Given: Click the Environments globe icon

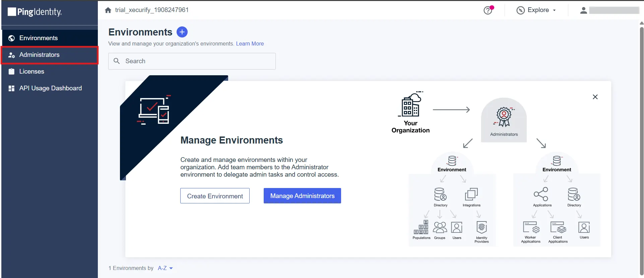Looking at the screenshot, I should tap(11, 38).
